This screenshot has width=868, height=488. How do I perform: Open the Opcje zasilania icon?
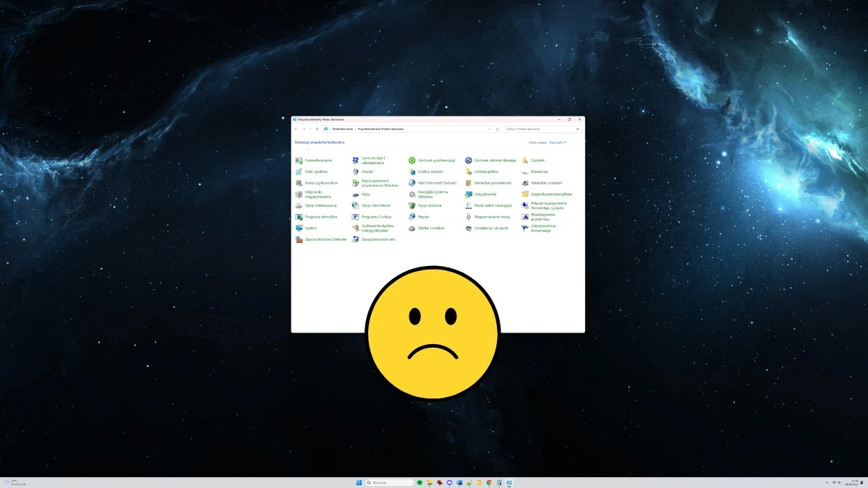coord(412,205)
